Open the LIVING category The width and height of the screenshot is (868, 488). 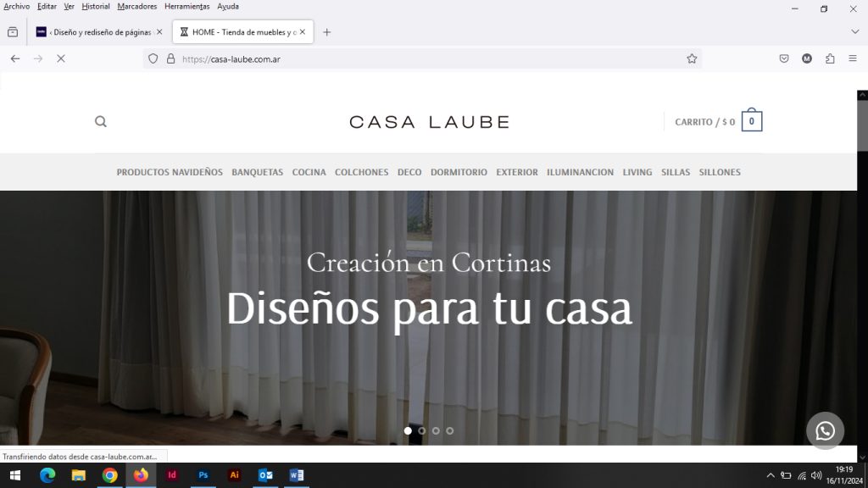coord(637,172)
